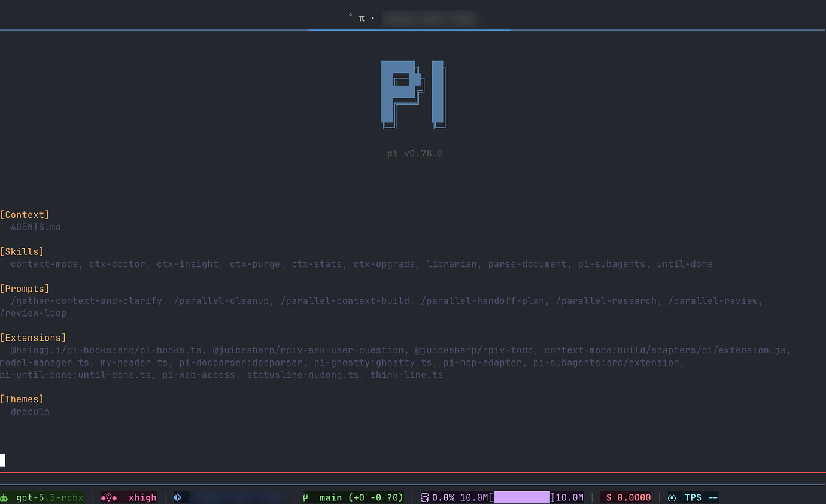Click the red dollar sign cost icon
This screenshot has height=504, width=826.
(609, 497)
